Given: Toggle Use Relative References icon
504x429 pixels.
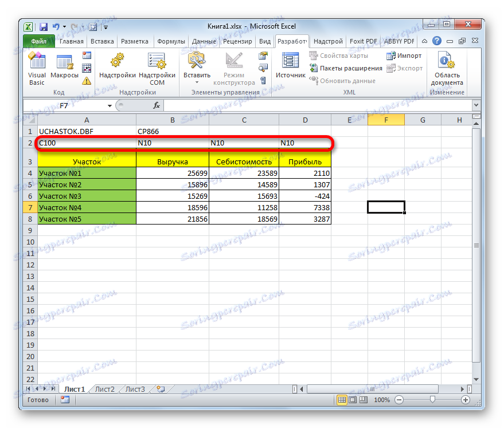Looking at the screenshot, I should tap(87, 68).
